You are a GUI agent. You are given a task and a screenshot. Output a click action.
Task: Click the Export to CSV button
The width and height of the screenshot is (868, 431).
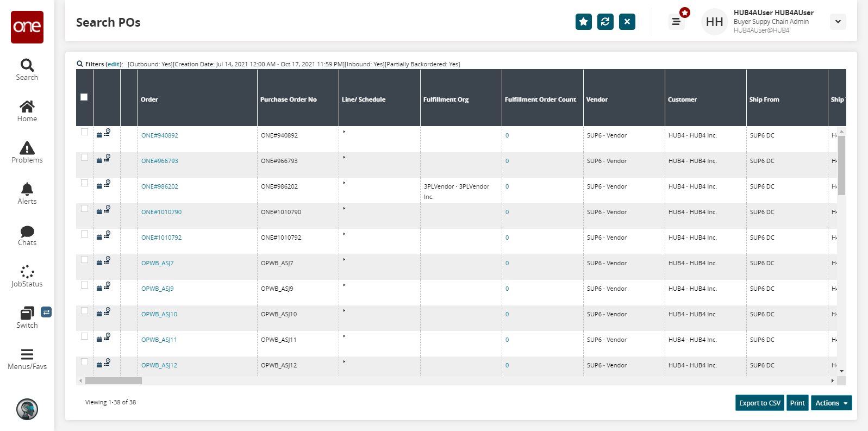[x=759, y=403]
